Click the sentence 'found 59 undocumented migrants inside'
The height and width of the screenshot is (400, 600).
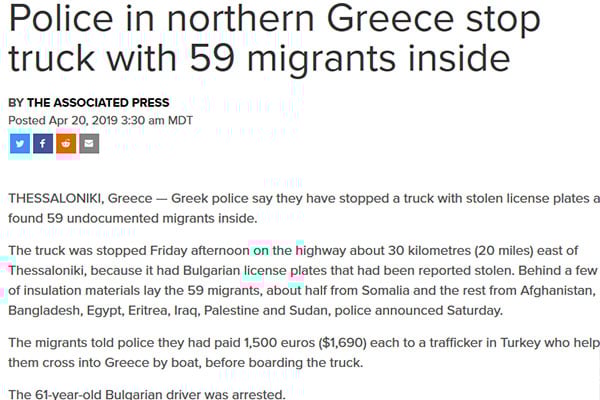pos(133,218)
